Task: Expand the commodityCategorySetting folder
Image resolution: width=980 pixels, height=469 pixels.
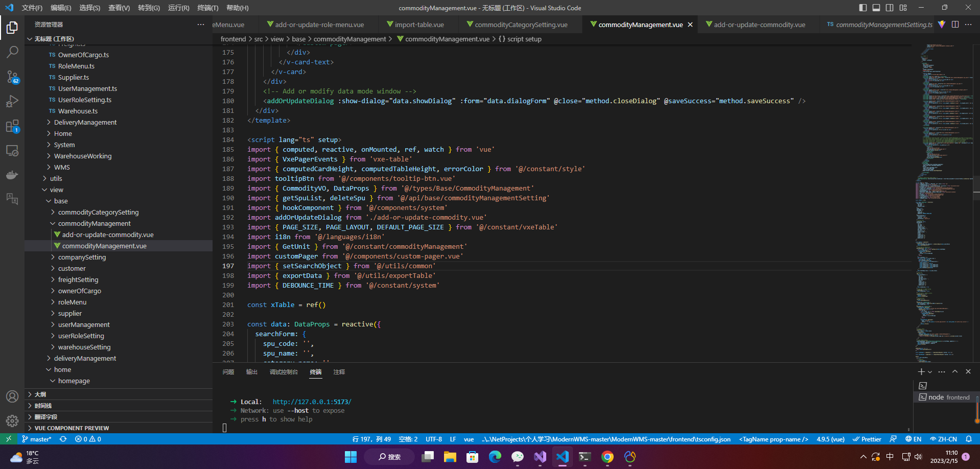Action: (x=119, y=212)
